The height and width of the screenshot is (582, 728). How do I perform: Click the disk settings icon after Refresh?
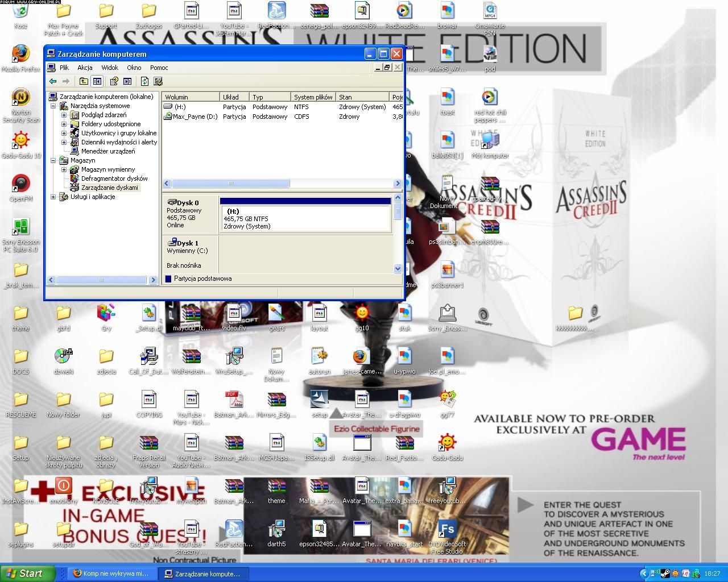[x=158, y=81]
